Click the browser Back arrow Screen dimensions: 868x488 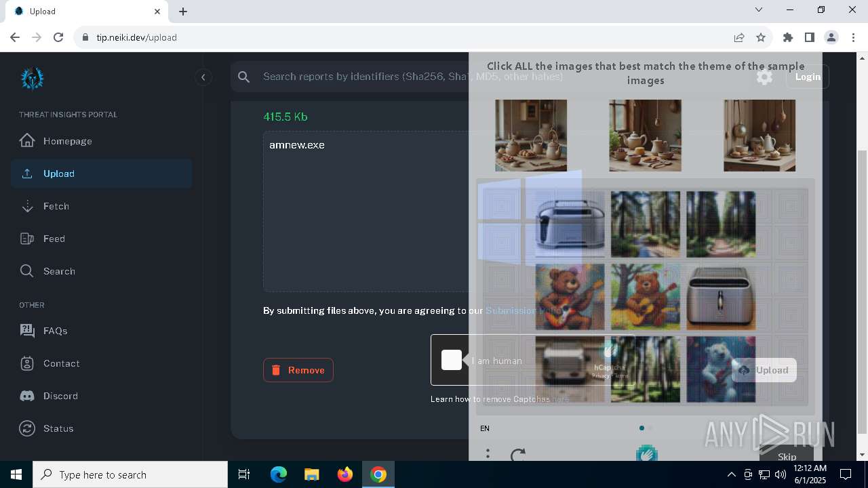coord(15,37)
